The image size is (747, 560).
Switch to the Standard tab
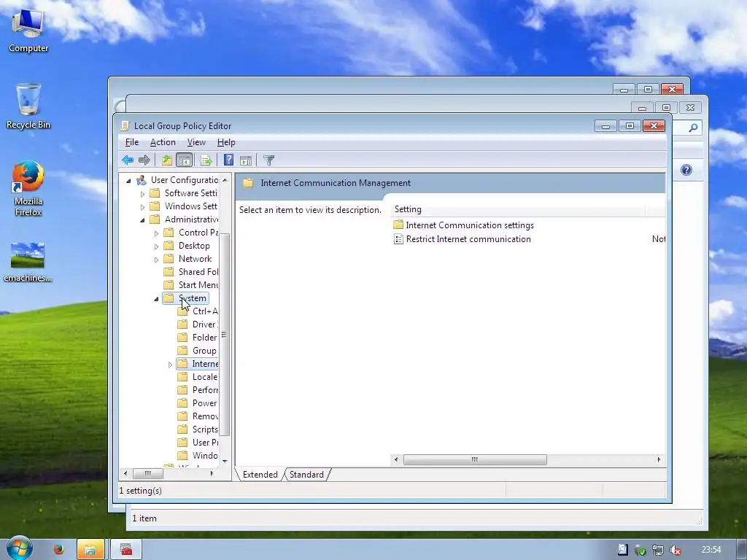pos(306,475)
